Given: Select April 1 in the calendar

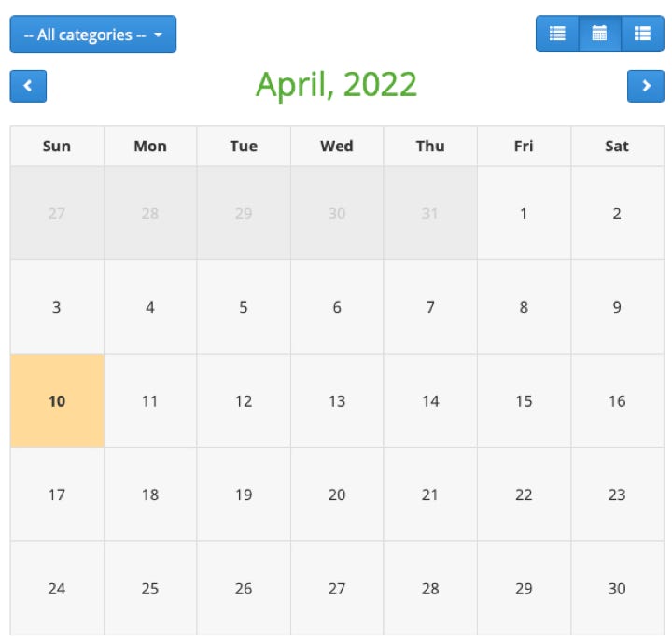Looking at the screenshot, I should coord(524,214).
